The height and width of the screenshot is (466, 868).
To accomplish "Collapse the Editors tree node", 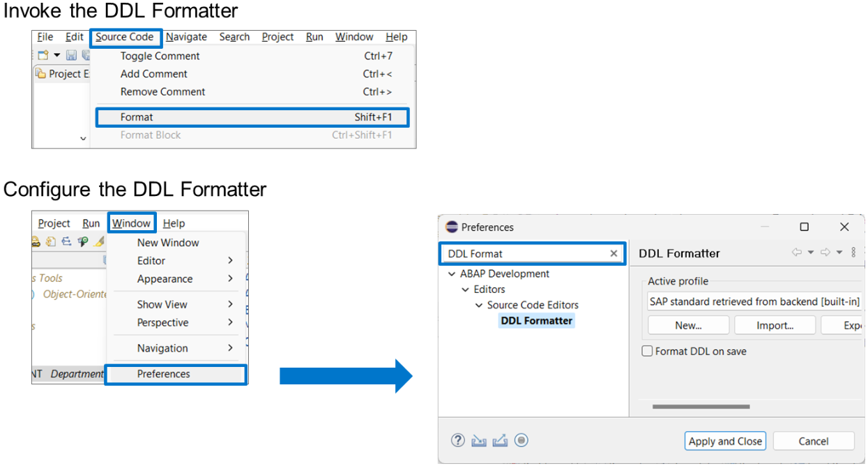I will tap(466, 290).
